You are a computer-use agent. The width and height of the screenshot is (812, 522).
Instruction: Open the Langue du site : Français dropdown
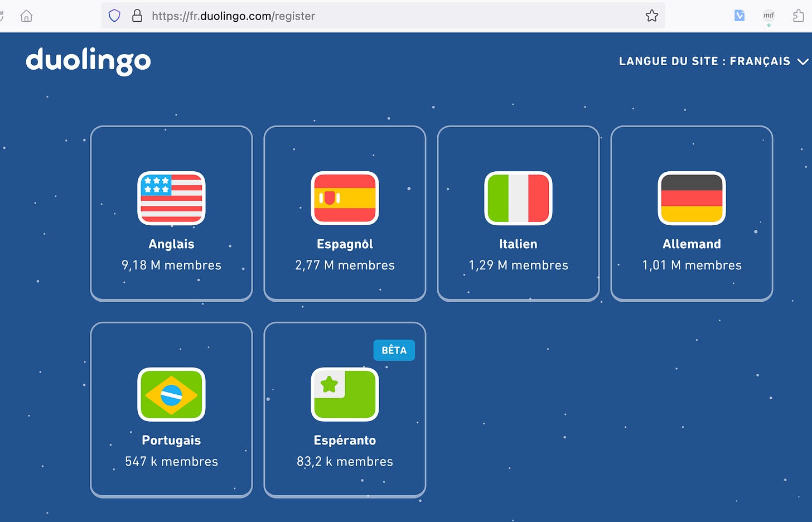coord(713,61)
